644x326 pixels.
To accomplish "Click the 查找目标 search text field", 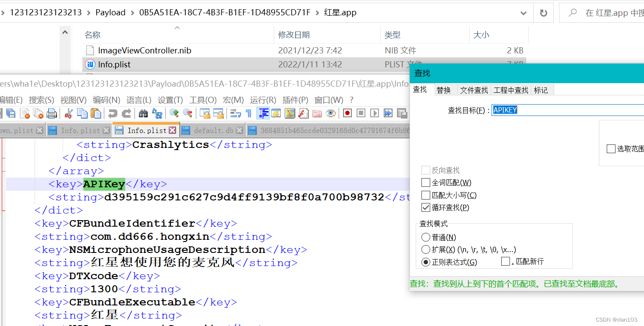I will (568, 110).
